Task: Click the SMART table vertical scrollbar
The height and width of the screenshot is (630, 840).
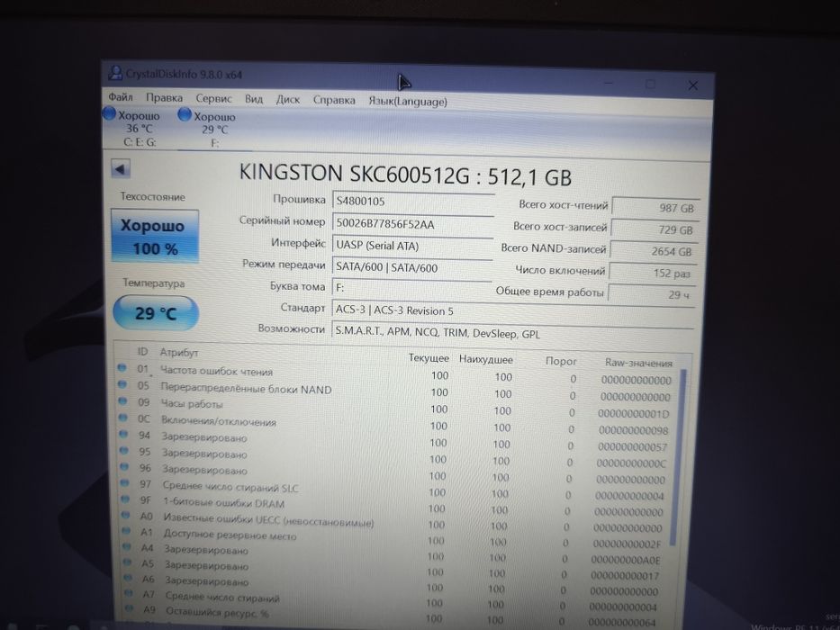Action: (678, 455)
